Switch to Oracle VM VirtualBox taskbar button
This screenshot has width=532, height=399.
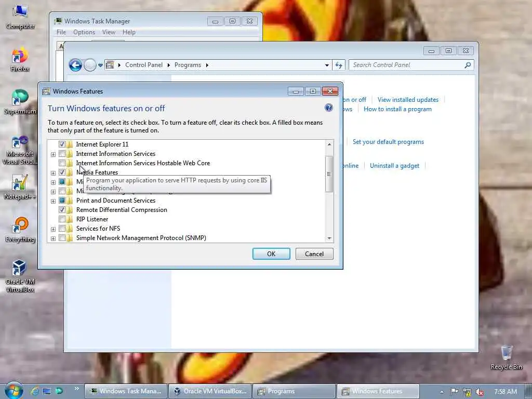pyautogui.click(x=210, y=391)
